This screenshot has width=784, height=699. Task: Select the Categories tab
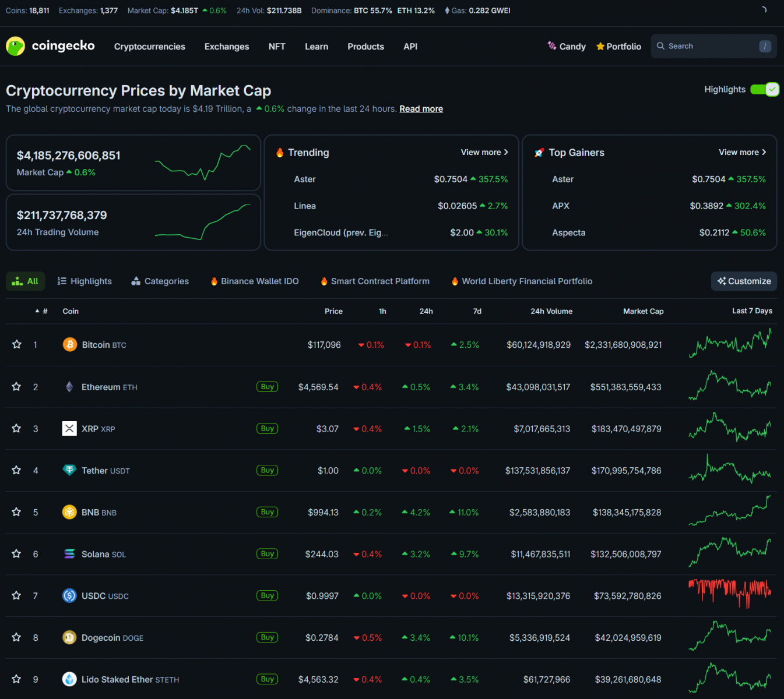(160, 281)
